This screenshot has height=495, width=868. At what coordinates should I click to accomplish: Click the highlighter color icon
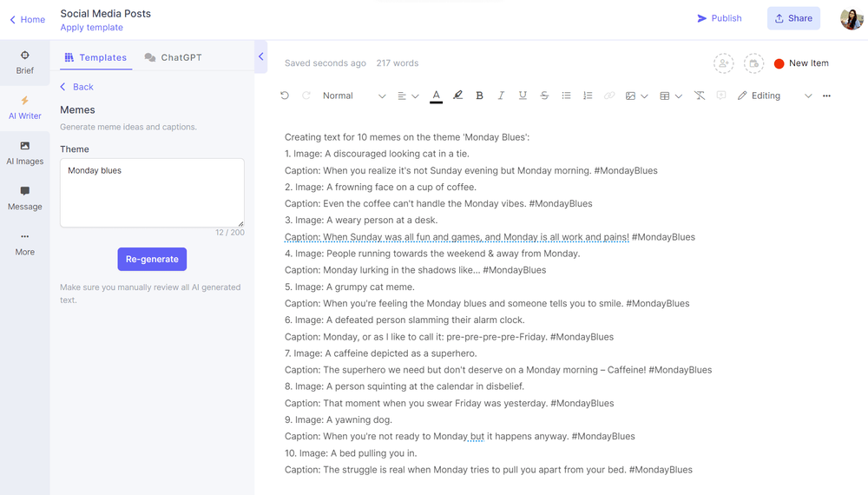pos(457,96)
